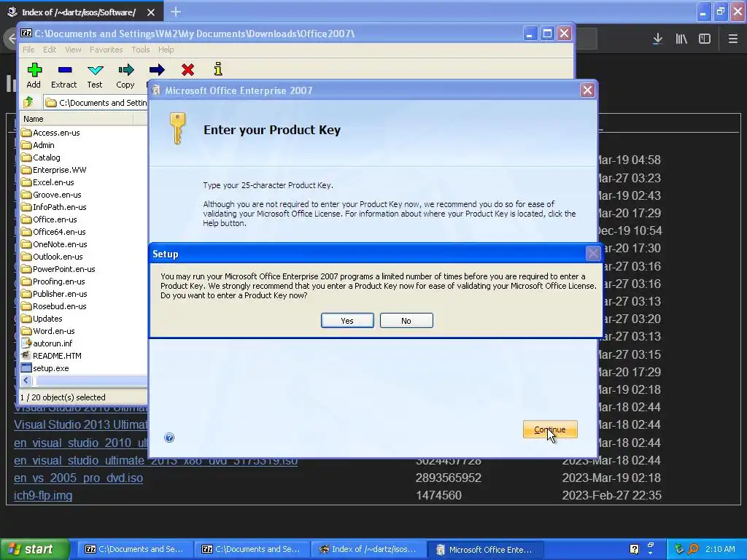Viewport: 747px width, 560px height.
Task: Open the View menu in 7-Zip
Action: (73, 50)
